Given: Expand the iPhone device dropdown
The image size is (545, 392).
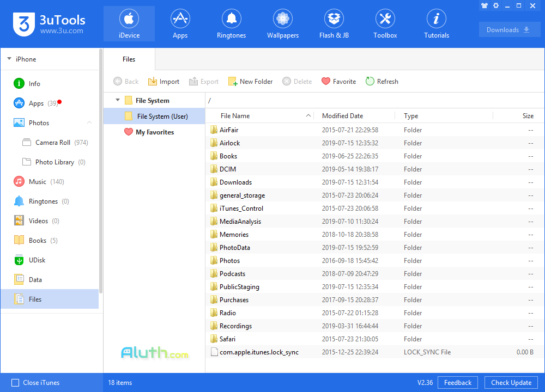Looking at the screenshot, I should [x=10, y=59].
